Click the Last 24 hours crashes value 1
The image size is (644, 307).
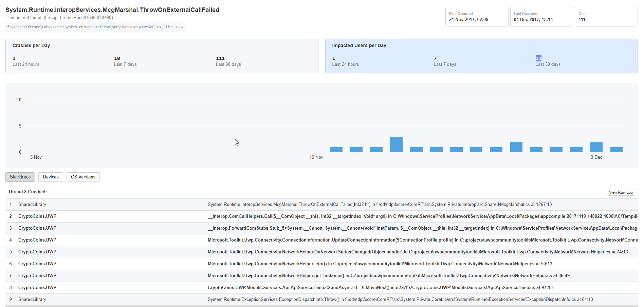point(14,58)
